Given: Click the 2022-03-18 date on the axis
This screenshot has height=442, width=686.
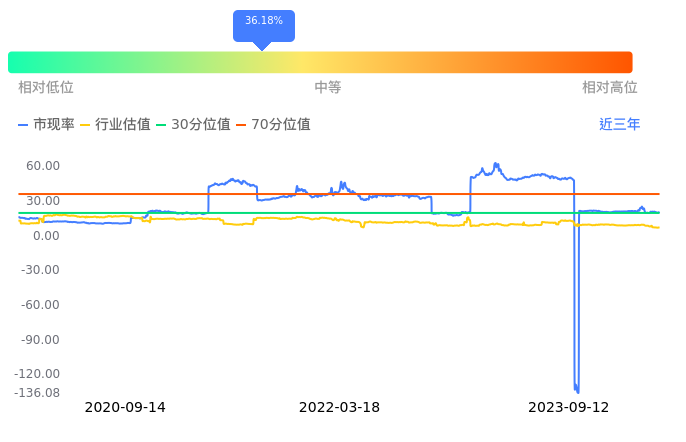Looking at the screenshot, I should coord(340,408).
